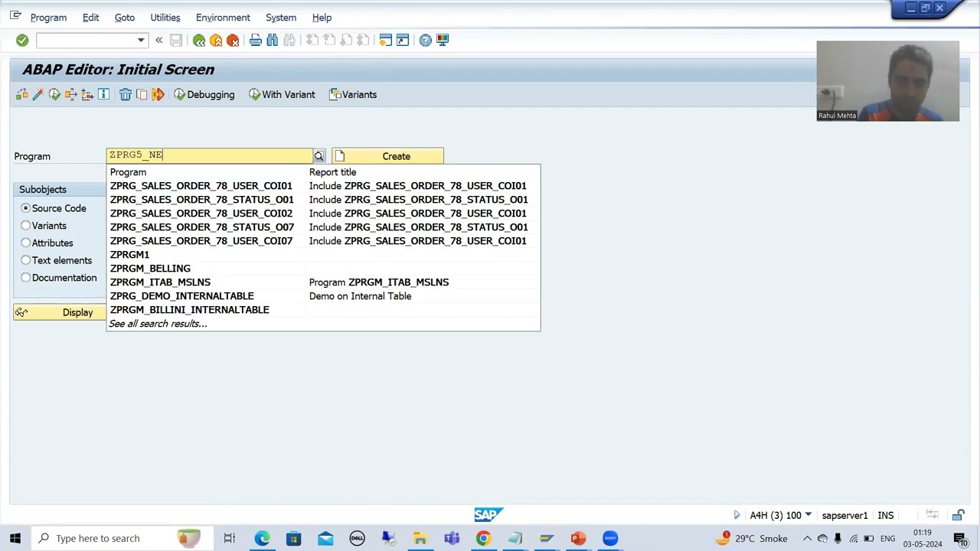Choose suggestion ZPRGM1
Screen dimensions: 980x551
pyautogui.click(x=323, y=255)
